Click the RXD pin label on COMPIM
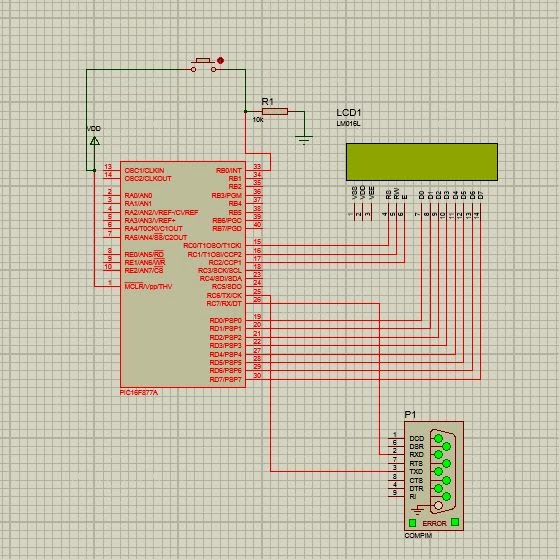559x559 pixels. [x=416, y=455]
